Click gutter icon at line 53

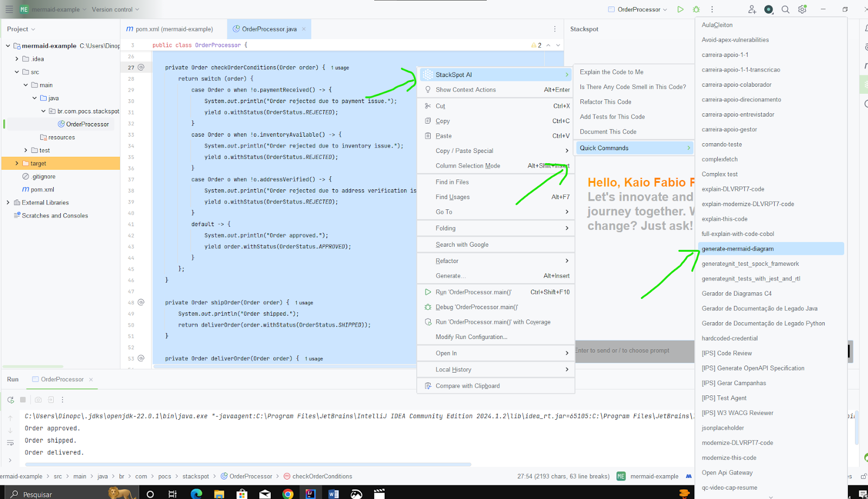click(141, 358)
